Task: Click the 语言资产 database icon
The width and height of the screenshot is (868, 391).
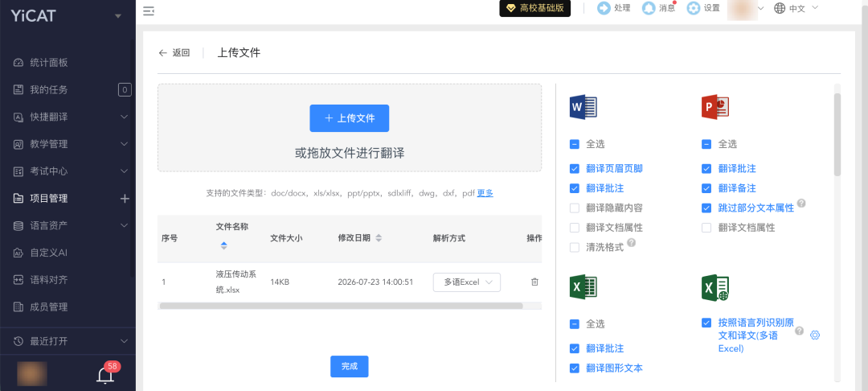Action: point(18,225)
